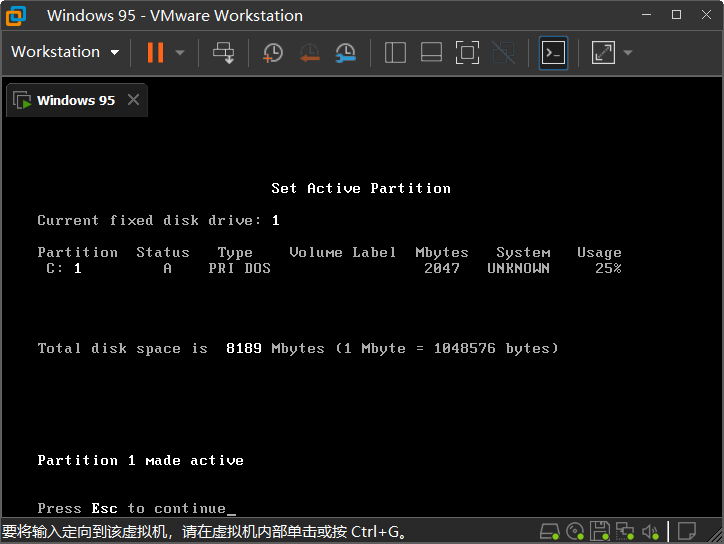
Task: Take a snapshot of this virtual machine
Action: 273,53
